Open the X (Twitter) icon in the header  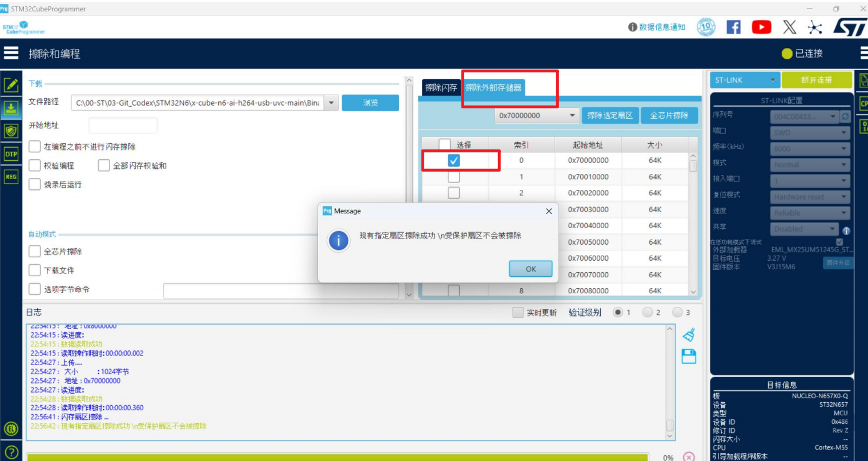pyautogui.click(x=789, y=27)
